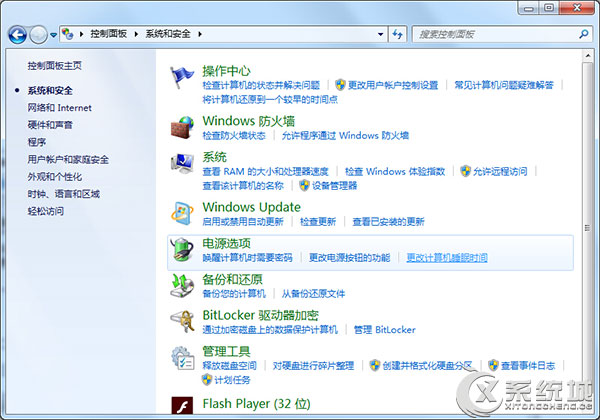Open 唤醒计算机时需要密码 link
600x420 pixels.
pos(247,258)
